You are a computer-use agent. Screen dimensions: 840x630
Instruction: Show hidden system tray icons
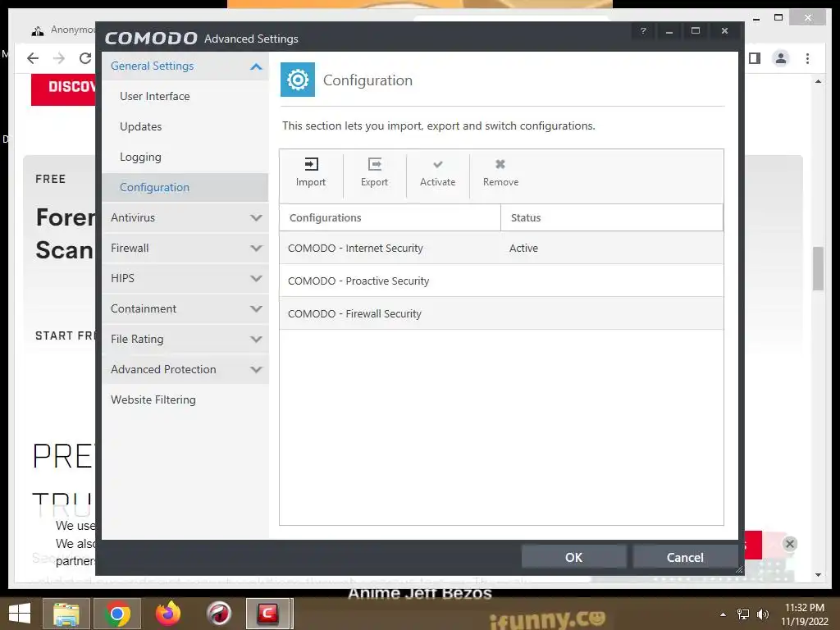click(x=724, y=614)
